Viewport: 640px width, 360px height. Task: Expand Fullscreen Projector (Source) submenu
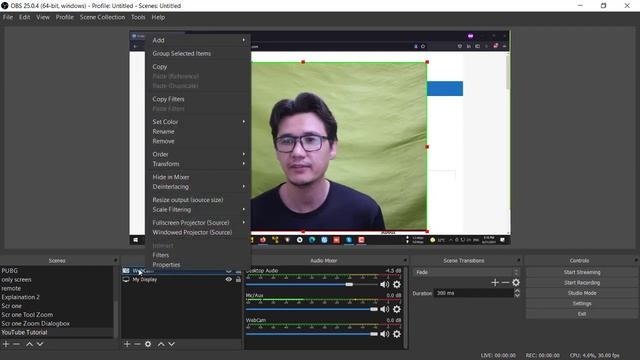click(198, 222)
